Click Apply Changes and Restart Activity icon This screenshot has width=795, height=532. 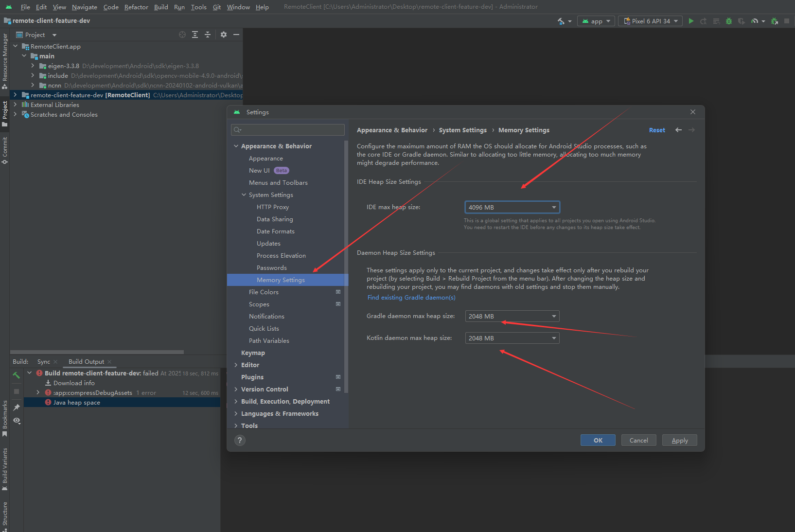pos(704,21)
